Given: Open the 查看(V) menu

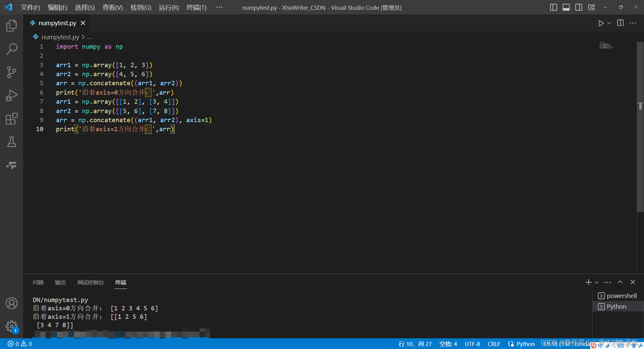Looking at the screenshot, I should (x=112, y=7).
